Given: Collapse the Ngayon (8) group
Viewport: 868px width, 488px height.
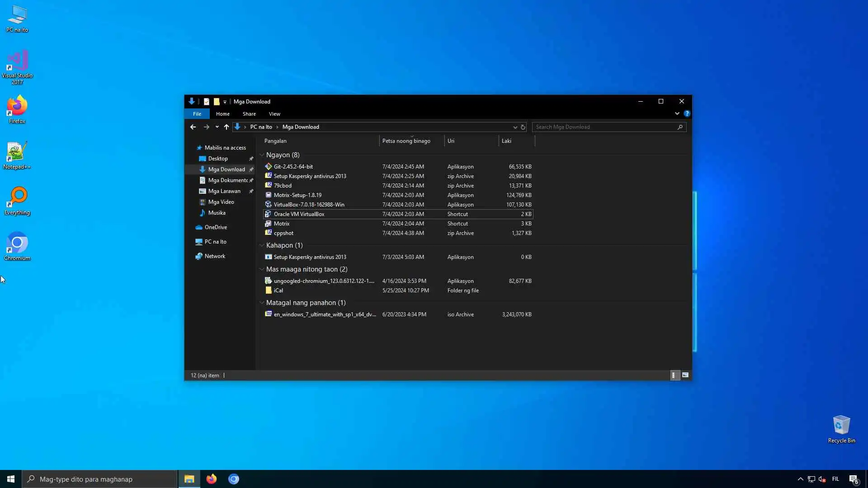Looking at the screenshot, I should (262, 155).
